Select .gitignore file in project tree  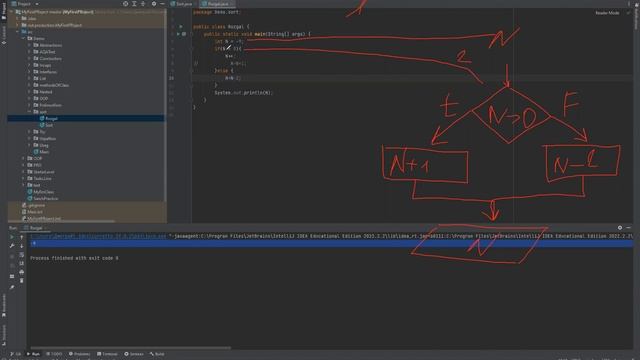click(33, 205)
